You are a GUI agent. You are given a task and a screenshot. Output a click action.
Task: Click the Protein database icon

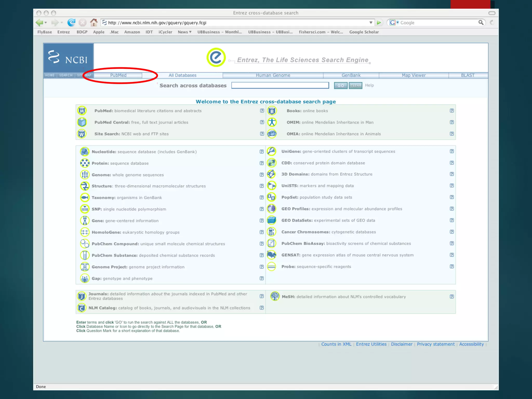point(85,163)
